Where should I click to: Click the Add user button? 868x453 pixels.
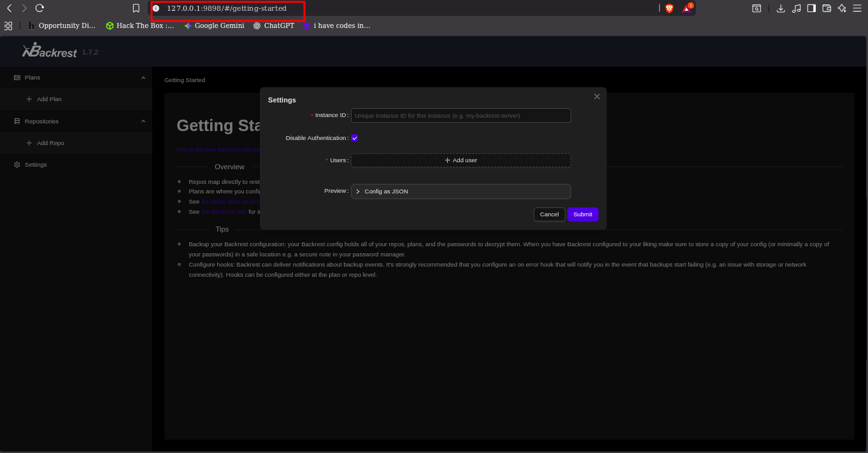460,160
